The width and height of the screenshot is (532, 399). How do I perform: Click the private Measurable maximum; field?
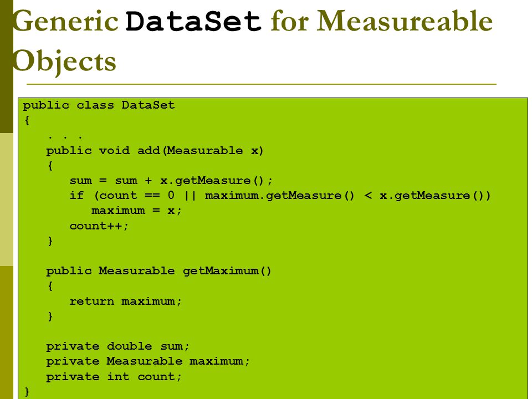(148, 361)
